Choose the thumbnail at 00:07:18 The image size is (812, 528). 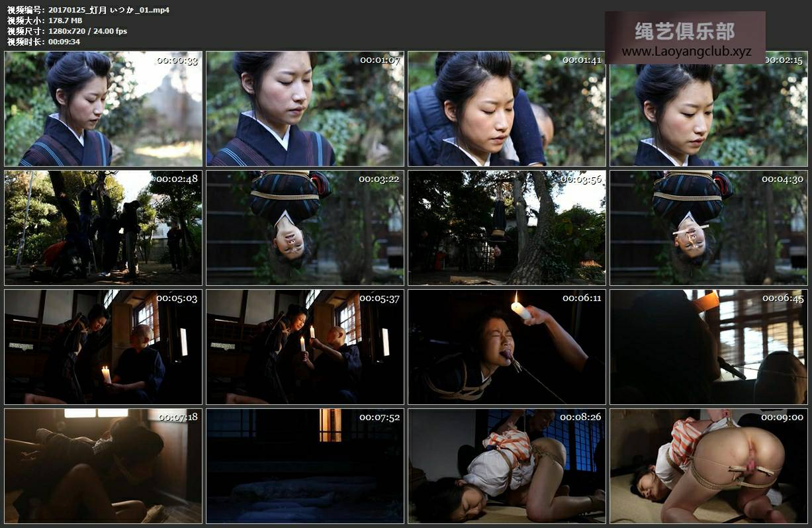pyautogui.click(x=103, y=466)
